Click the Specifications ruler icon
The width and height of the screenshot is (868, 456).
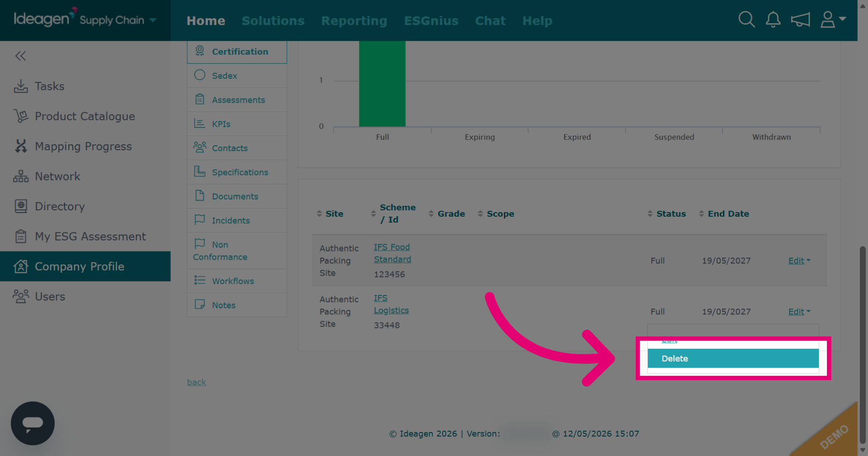pyautogui.click(x=200, y=171)
